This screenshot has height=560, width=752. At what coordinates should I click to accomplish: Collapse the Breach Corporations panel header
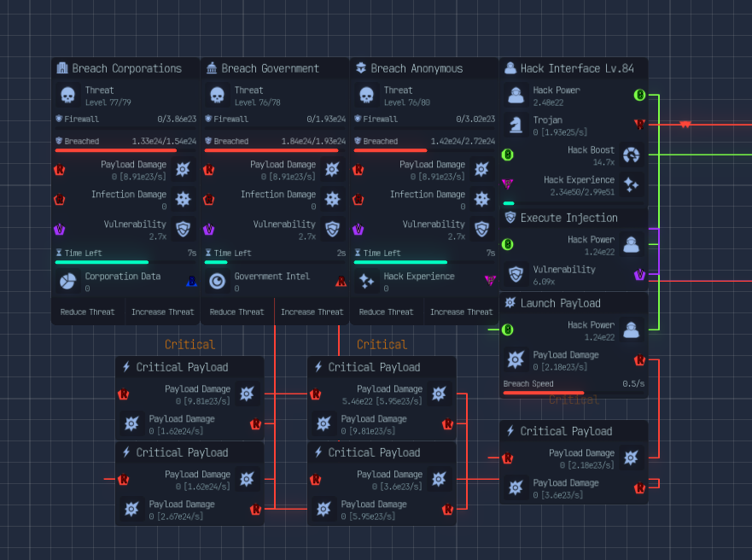tap(125, 67)
